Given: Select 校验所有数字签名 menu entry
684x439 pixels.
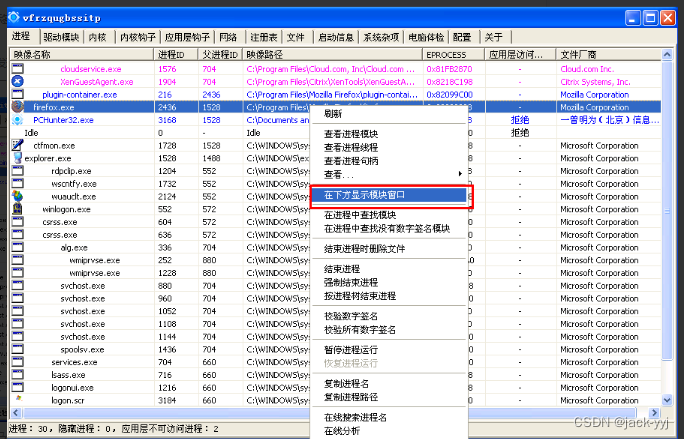Looking at the screenshot, I should pos(389,329).
